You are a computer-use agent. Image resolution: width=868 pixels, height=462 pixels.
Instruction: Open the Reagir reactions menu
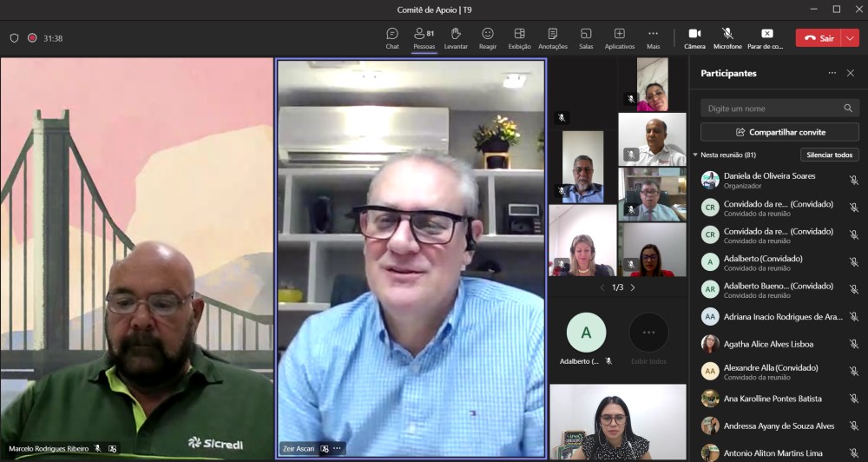click(x=488, y=37)
